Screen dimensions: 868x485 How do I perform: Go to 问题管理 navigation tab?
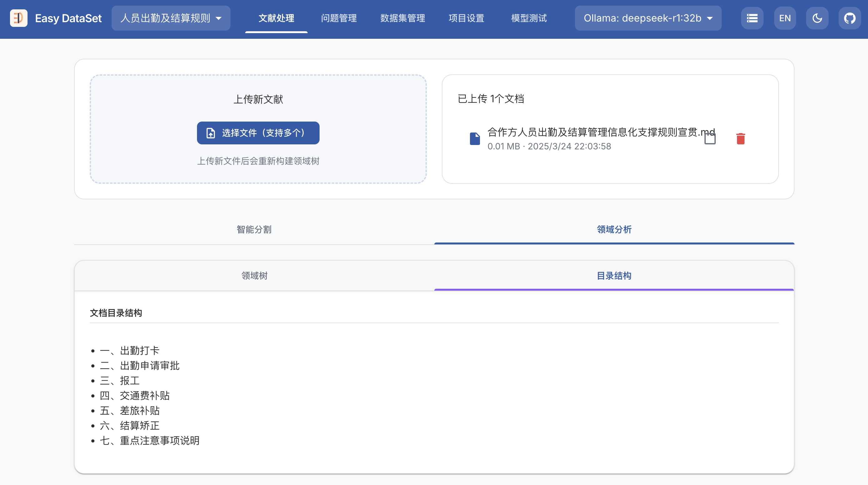click(x=339, y=18)
